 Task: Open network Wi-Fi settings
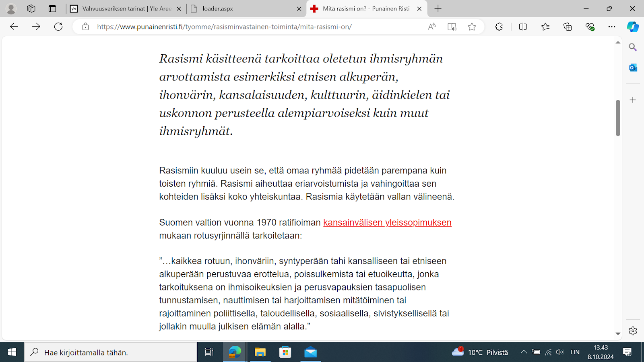[548, 352]
